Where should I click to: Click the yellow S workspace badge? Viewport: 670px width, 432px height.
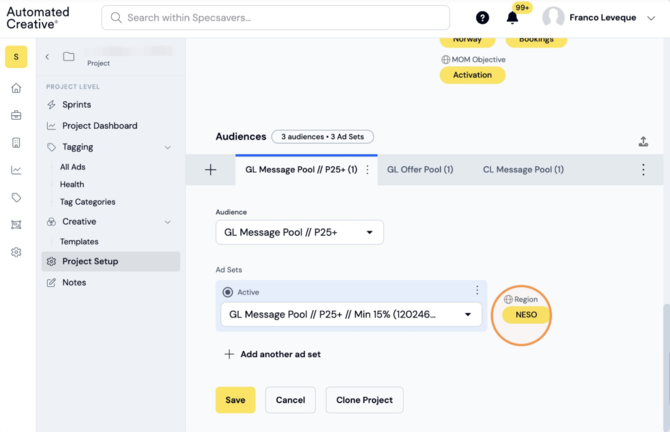tap(16, 57)
